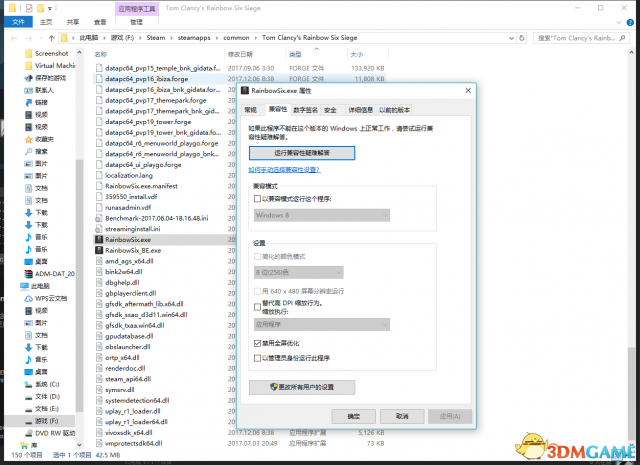This screenshot has height=465, width=640.
Task: Expand the ribbon with chevron arrow
Action: [x=619, y=22]
